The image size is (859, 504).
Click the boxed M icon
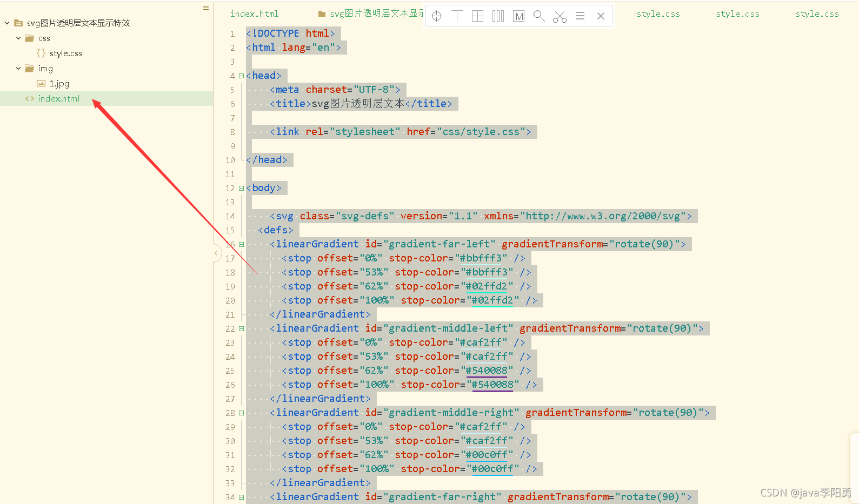(519, 16)
